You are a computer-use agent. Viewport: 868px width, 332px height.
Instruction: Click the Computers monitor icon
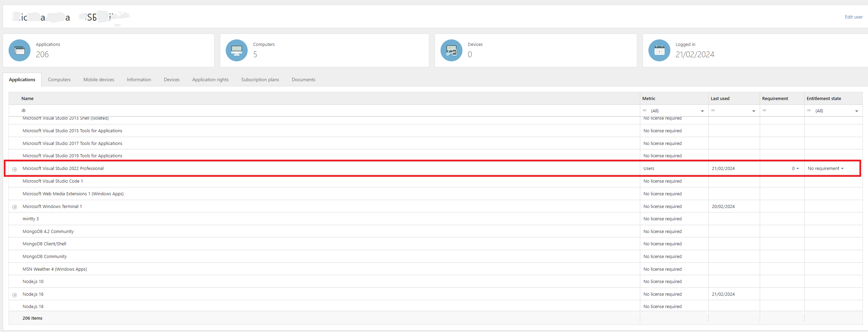coord(237,50)
